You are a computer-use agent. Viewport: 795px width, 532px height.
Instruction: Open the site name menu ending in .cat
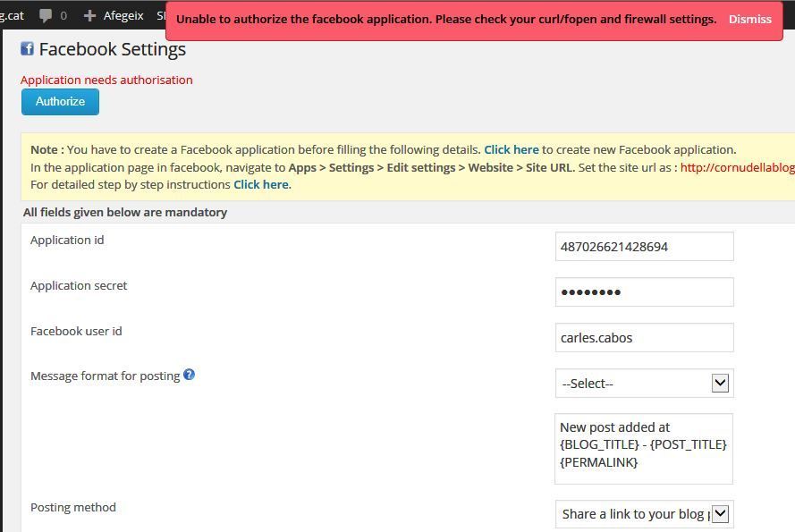(x=13, y=16)
